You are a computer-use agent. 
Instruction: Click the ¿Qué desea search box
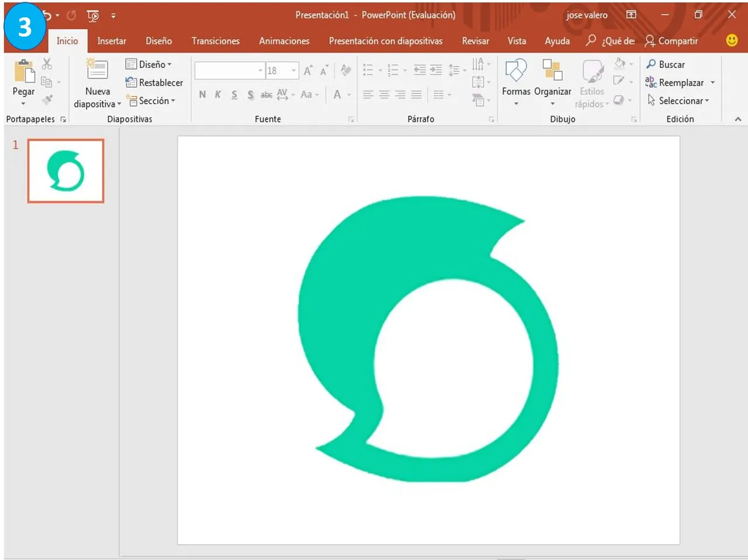click(611, 41)
